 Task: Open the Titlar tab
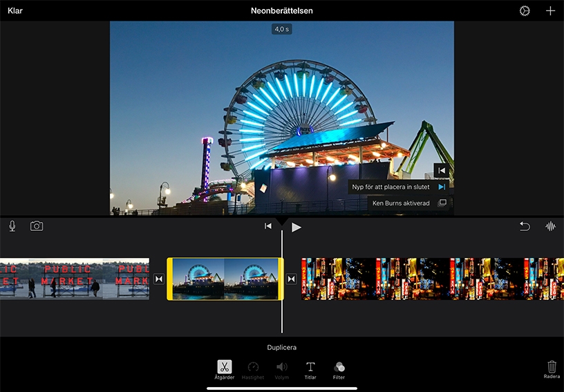pyautogui.click(x=310, y=371)
